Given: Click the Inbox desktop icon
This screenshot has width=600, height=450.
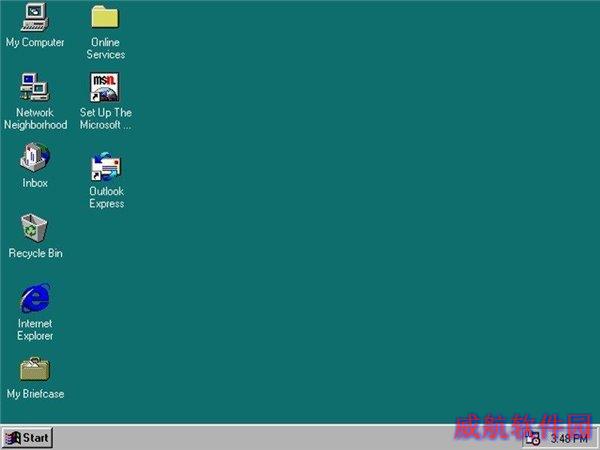Looking at the screenshot, I should coord(35,157).
